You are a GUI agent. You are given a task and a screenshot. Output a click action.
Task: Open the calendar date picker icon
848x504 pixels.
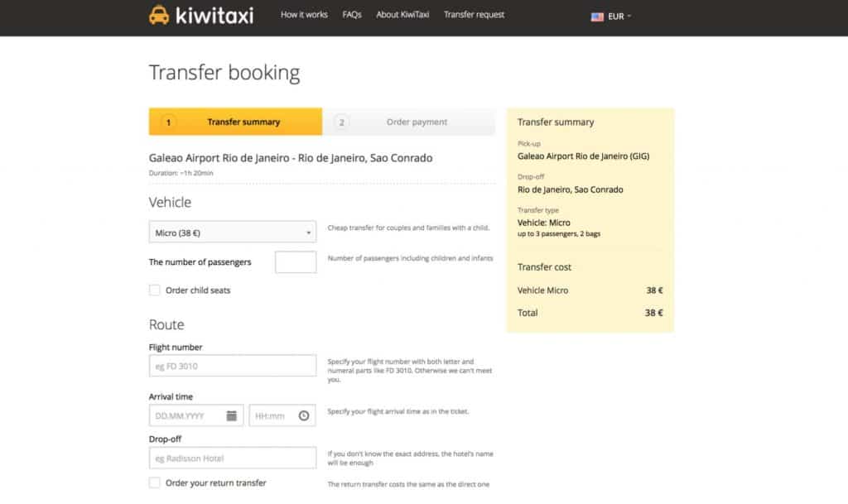pos(232,415)
